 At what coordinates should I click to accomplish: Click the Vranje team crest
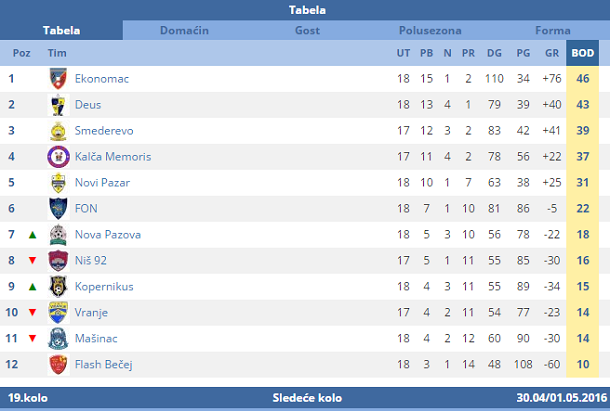58,313
